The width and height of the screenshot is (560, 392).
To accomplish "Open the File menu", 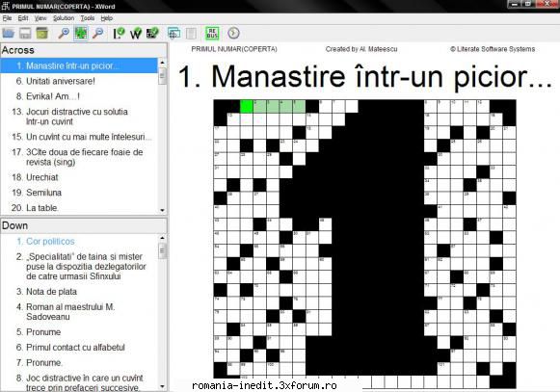I will point(7,18).
